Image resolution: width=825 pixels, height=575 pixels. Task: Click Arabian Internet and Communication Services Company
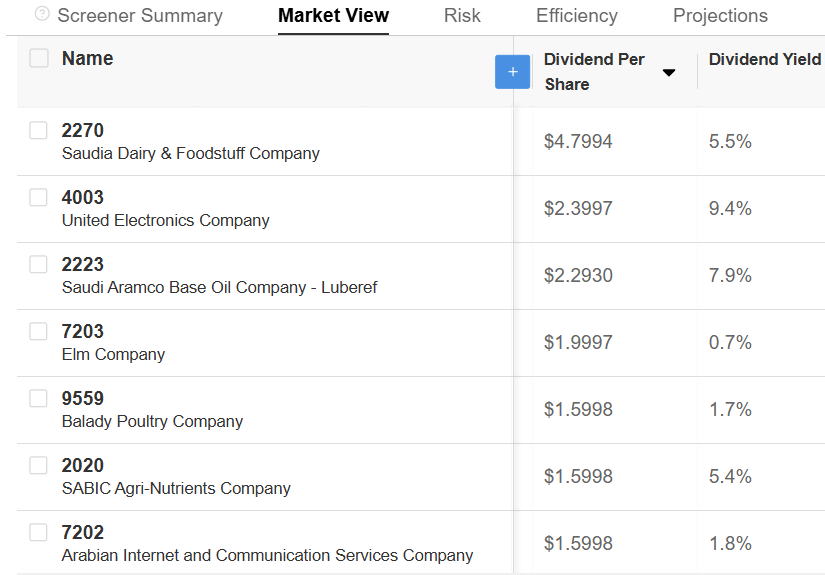point(267,556)
